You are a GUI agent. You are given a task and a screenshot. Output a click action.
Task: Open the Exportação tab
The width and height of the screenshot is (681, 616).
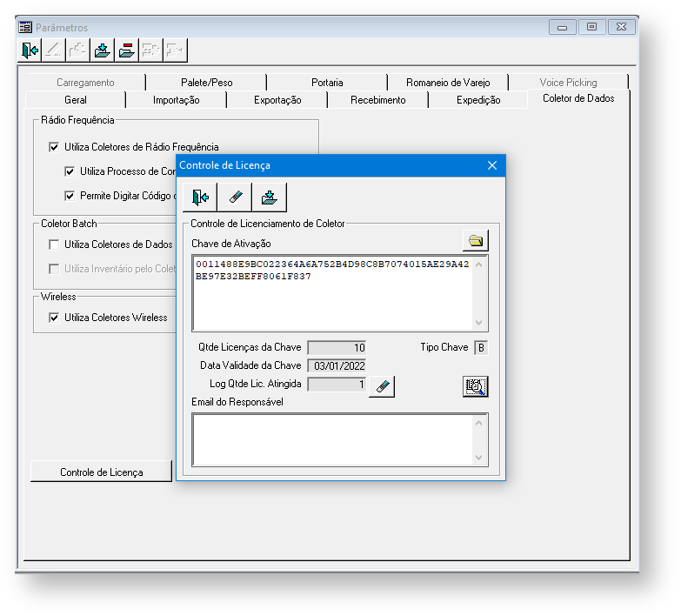(277, 100)
